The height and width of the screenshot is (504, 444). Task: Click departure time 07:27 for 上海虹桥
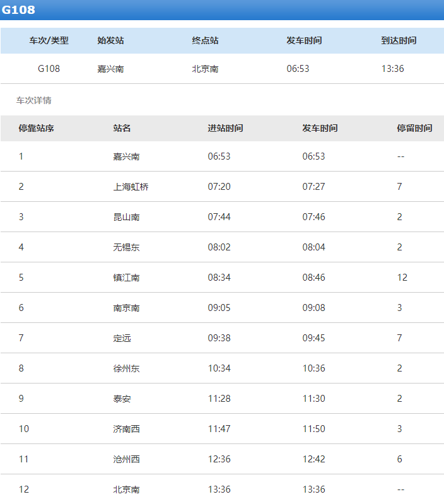pos(313,187)
